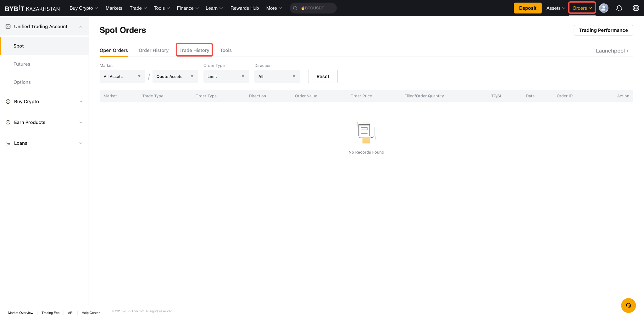644x321 pixels.
Task: Click the Bybit Kazakhstan logo
Action: point(32,8)
